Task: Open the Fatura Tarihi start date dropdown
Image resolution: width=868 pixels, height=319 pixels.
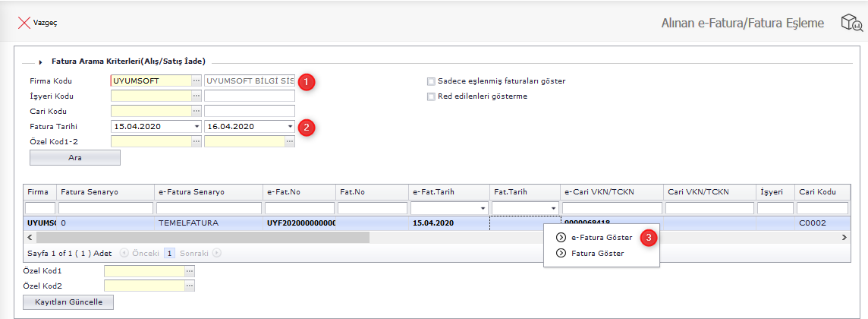Action: click(197, 126)
